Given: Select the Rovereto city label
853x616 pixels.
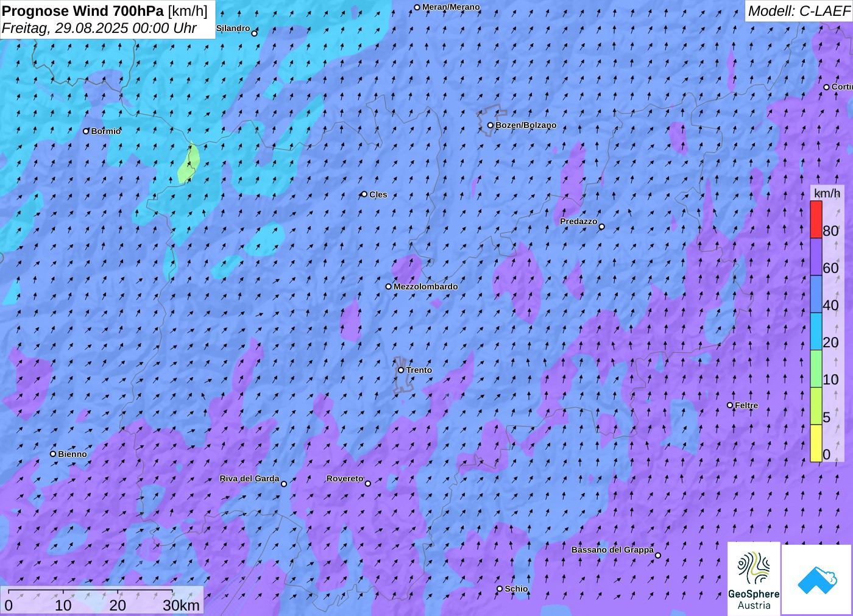Looking at the screenshot, I should coord(345,479).
